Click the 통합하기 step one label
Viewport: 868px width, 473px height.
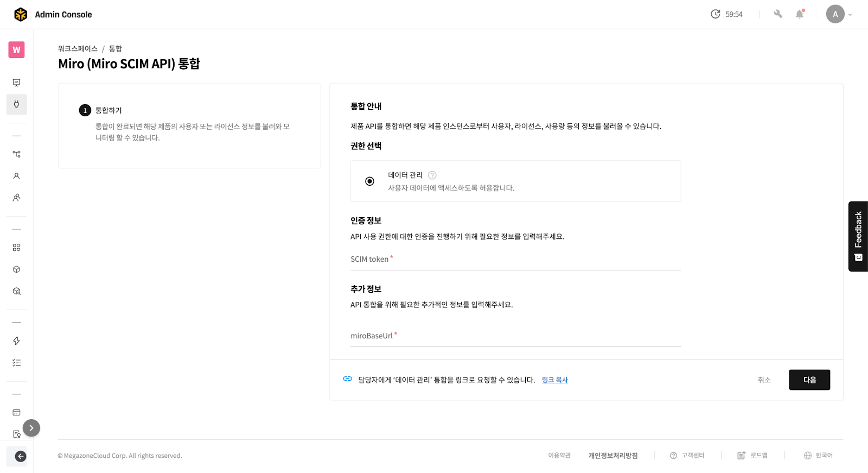(x=108, y=110)
